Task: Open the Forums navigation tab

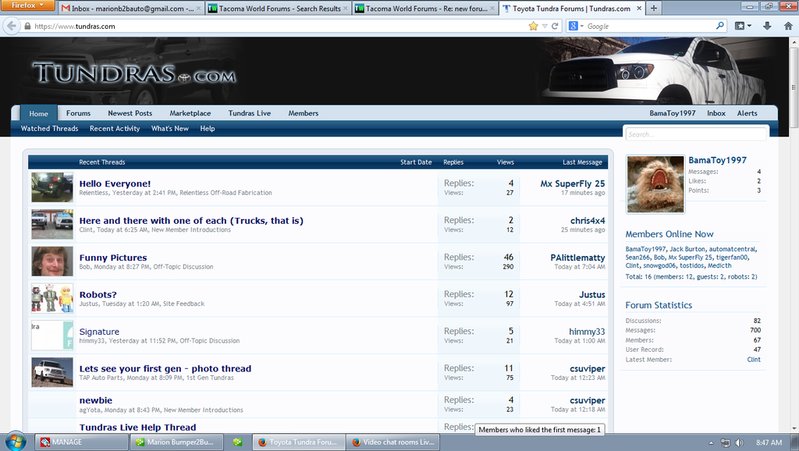Action: coord(78,113)
